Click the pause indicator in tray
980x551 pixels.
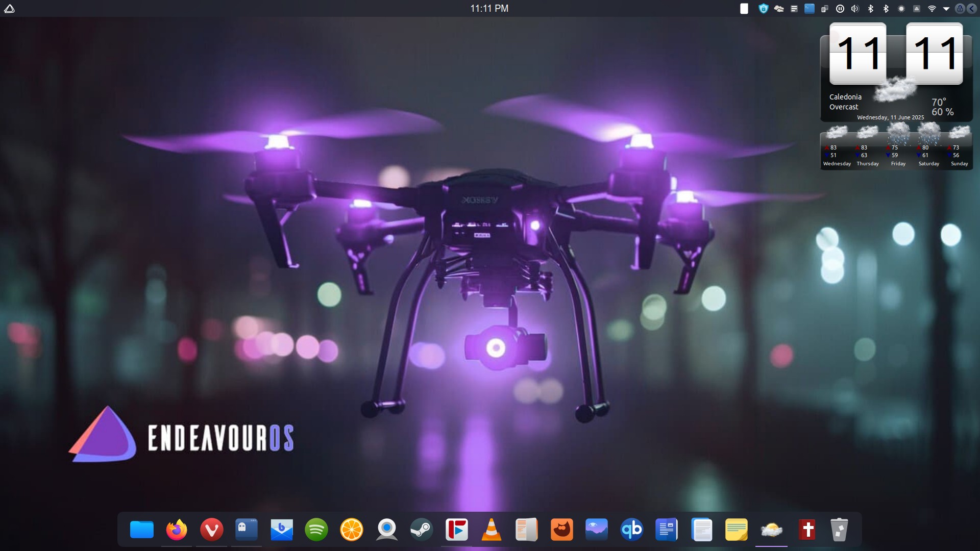[840, 9]
